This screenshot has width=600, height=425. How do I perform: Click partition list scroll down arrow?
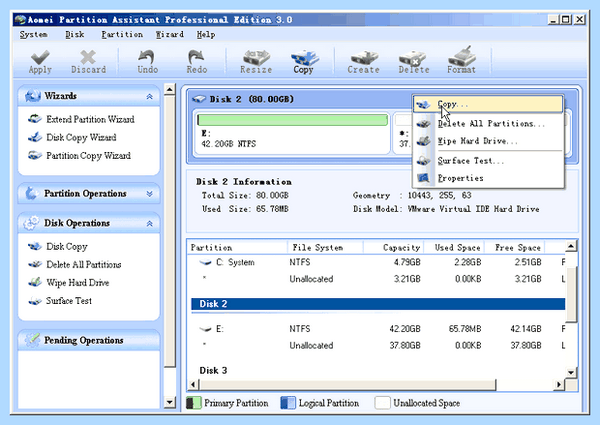point(571,372)
